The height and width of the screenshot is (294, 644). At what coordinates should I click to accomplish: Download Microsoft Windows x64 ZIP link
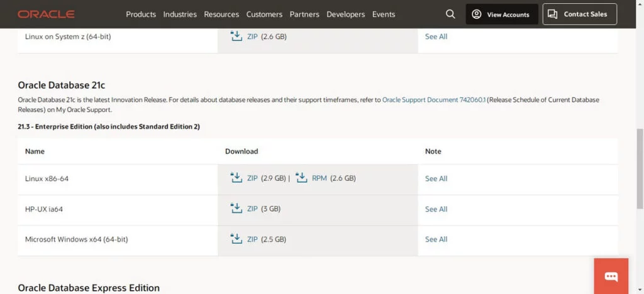point(252,239)
